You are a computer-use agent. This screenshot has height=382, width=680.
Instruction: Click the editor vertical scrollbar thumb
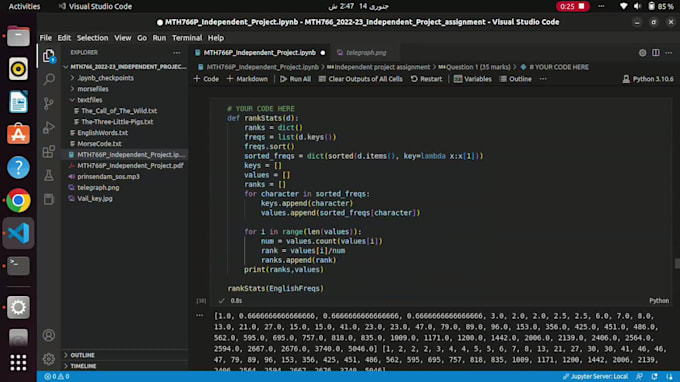(x=677, y=263)
